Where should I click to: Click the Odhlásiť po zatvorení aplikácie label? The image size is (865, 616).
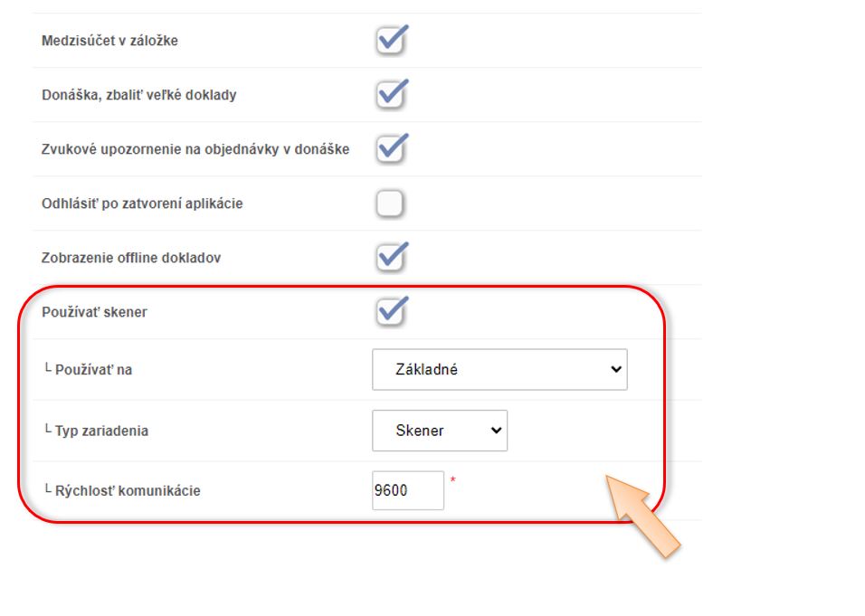[142, 204]
